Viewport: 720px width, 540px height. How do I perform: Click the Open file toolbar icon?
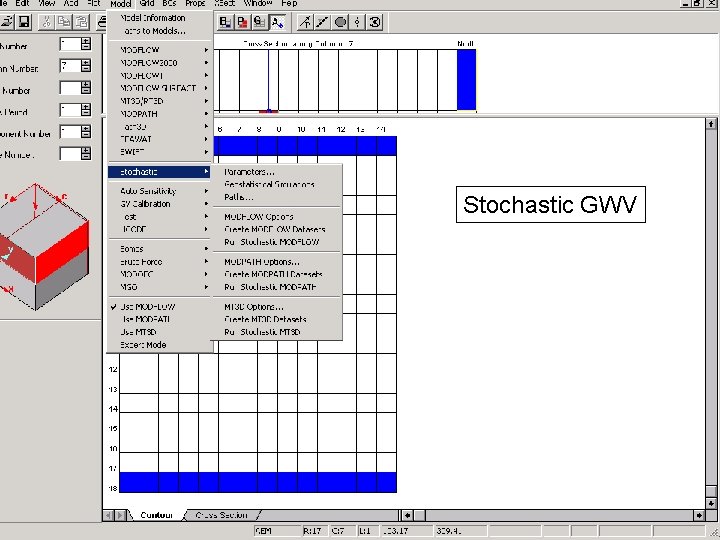[6, 22]
